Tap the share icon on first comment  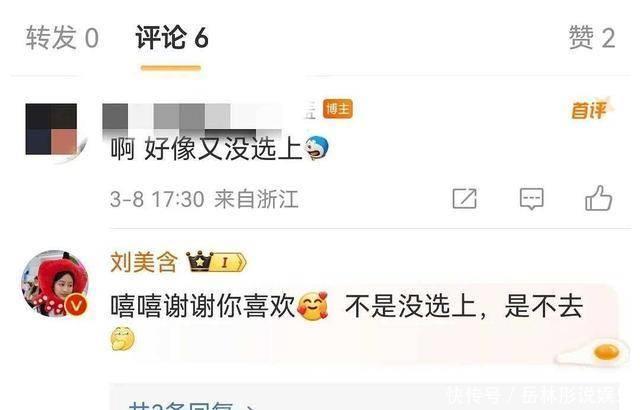point(464,199)
